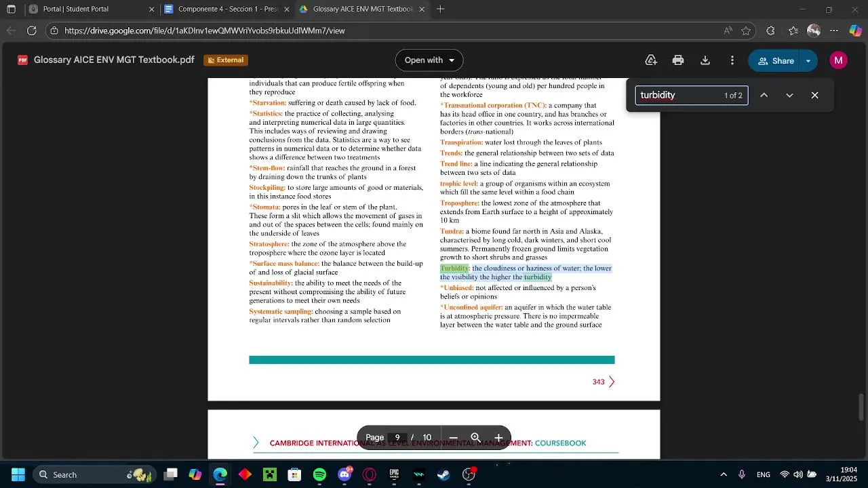Click the ENG language indicator
Image resolution: width=868 pixels, height=488 pixels.
tap(763, 474)
